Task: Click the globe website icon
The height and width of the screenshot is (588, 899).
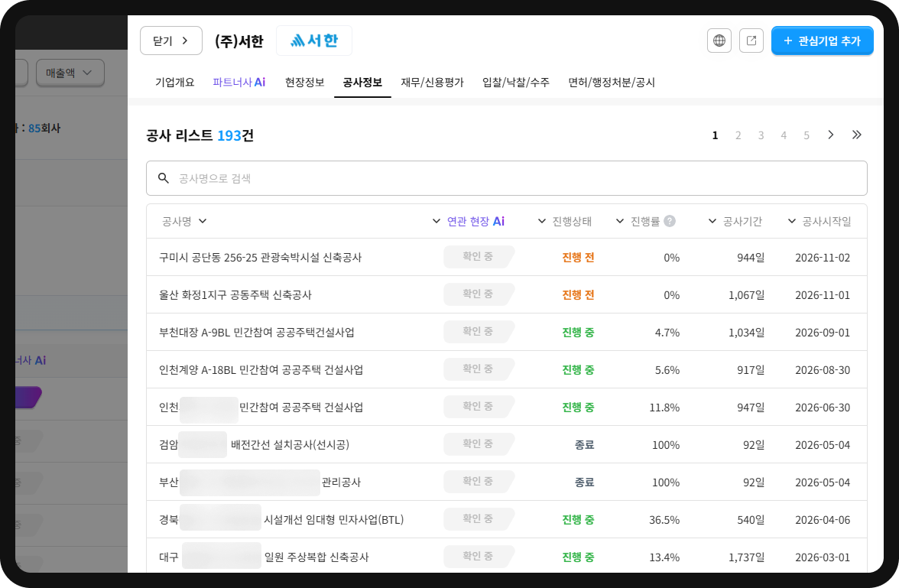Action: point(719,41)
